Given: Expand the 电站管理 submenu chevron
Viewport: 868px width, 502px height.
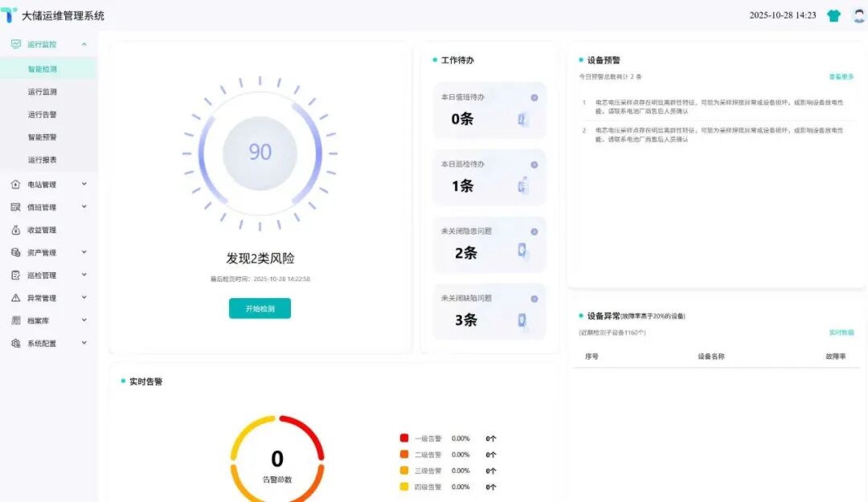Looking at the screenshot, I should [x=84, y=184].
